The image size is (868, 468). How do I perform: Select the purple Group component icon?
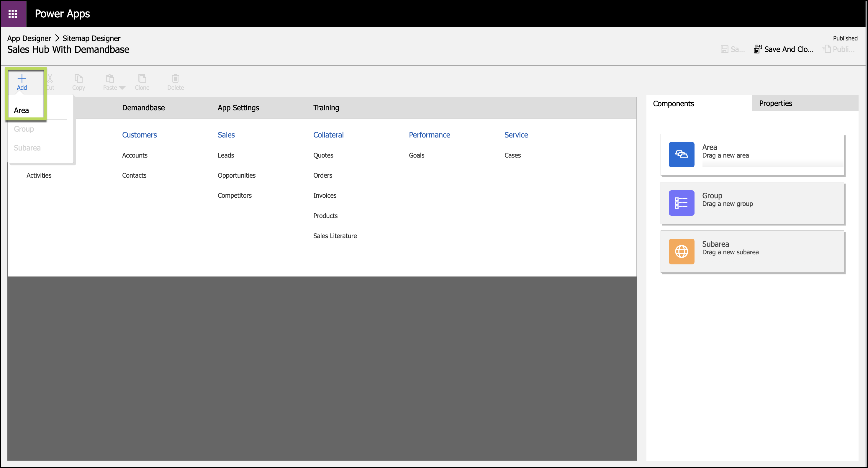coord(681,203)
